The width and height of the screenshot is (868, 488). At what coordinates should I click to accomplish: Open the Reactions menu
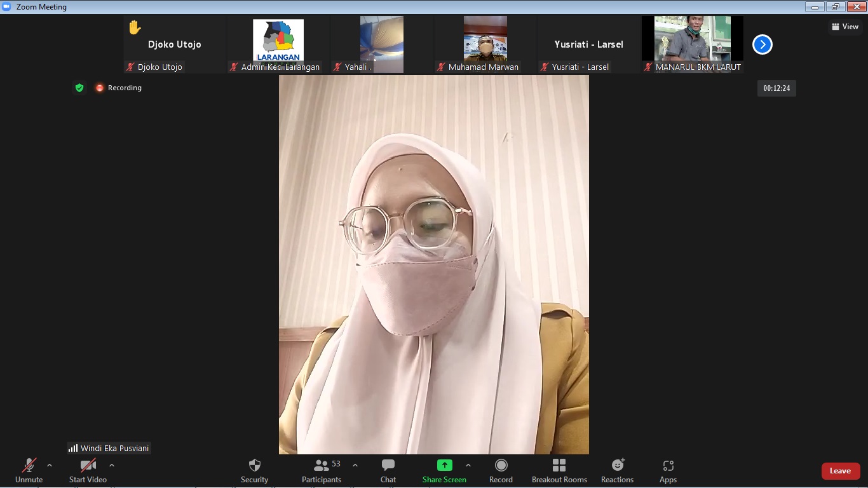(617, 471)
